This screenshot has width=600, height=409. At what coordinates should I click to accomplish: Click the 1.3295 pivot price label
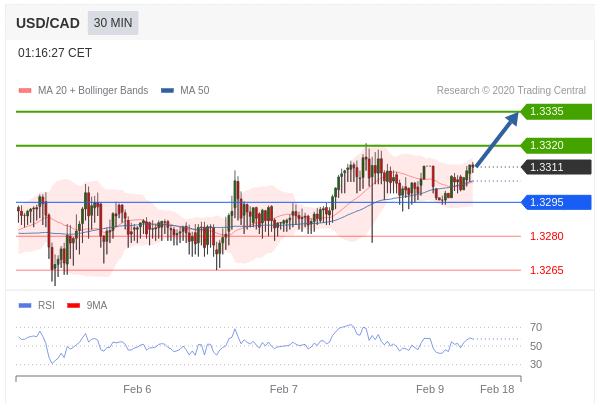tap(556, 202)
